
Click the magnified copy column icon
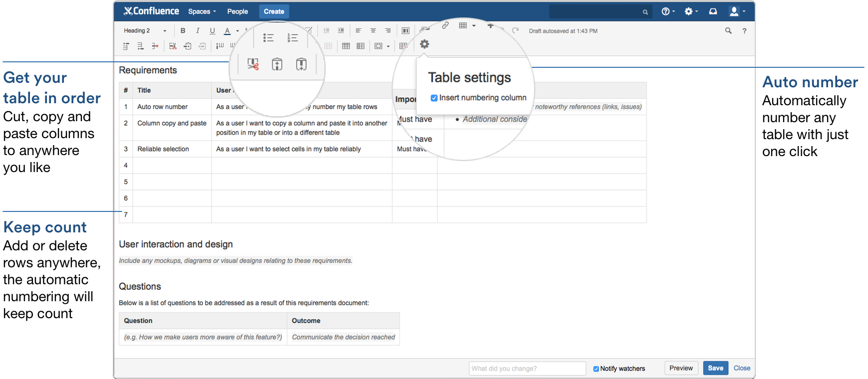click(x=277, y=64)
